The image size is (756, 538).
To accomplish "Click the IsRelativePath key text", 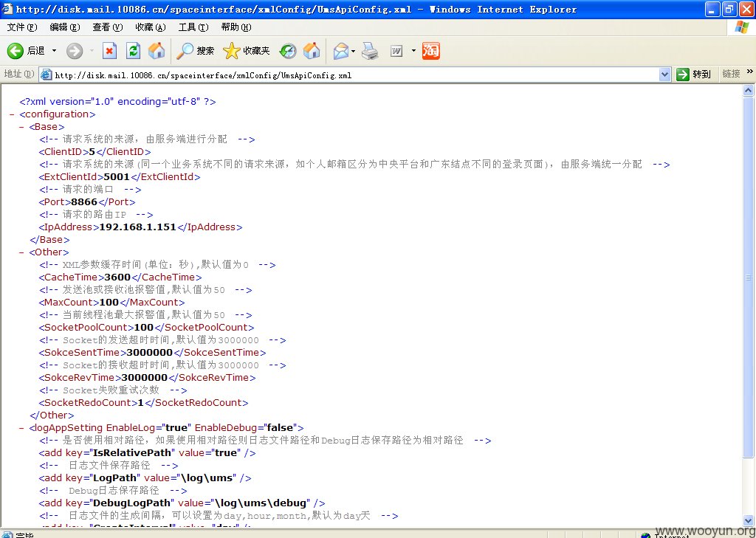I will coord(132,452).
